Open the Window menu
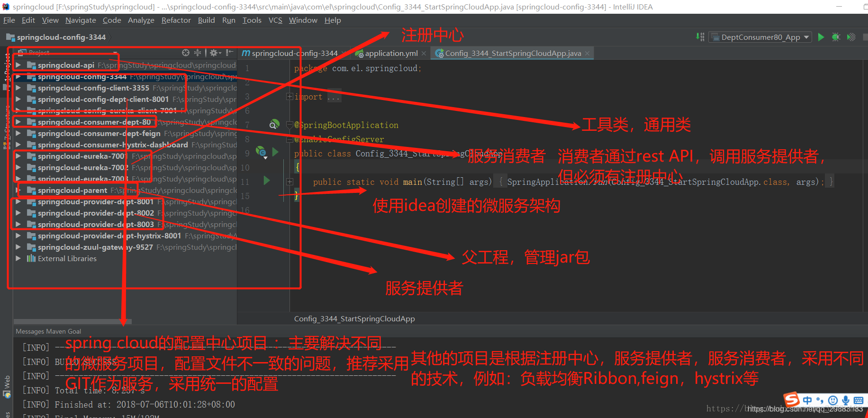 [x=303, y=20]
